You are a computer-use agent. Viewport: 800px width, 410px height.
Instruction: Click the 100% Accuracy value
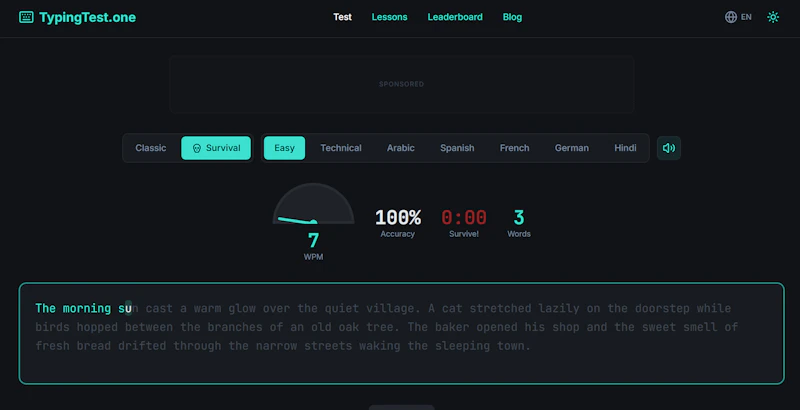point(397,218)
